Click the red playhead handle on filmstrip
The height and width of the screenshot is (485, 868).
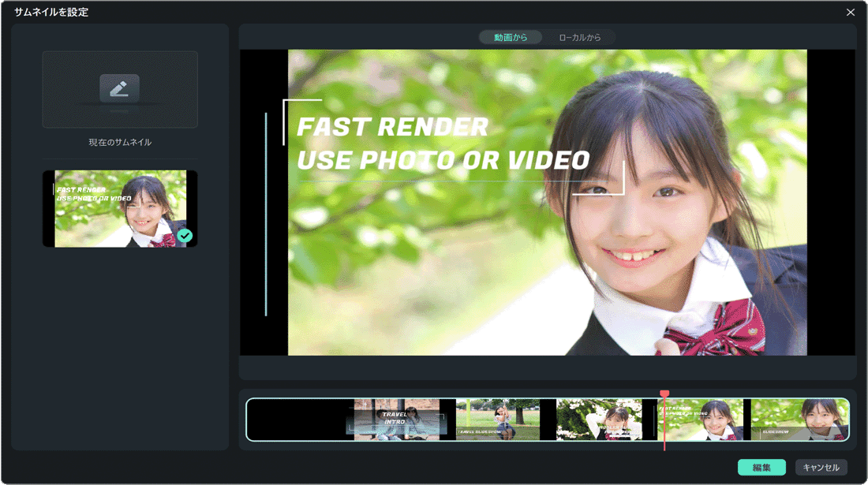coord(664,394)
